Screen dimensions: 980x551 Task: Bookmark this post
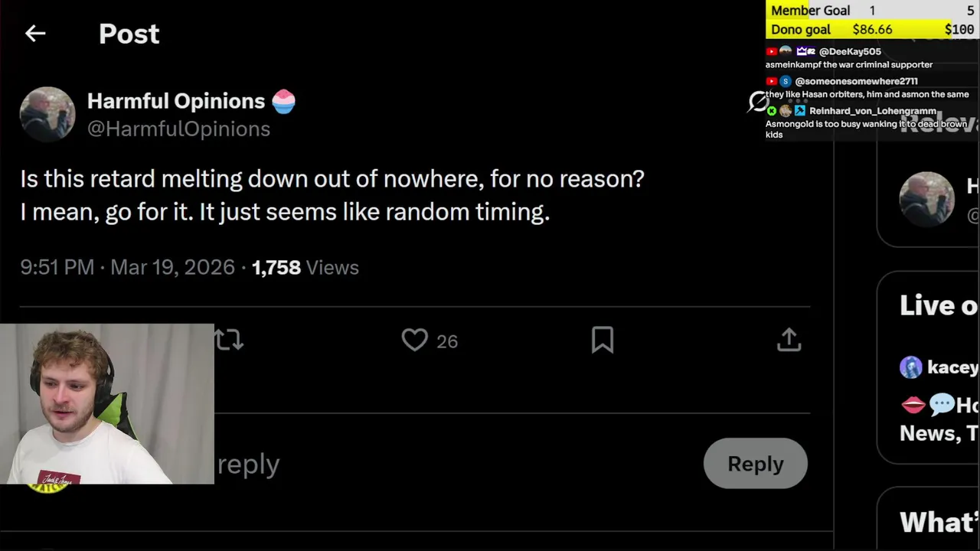tap(603, 340)
